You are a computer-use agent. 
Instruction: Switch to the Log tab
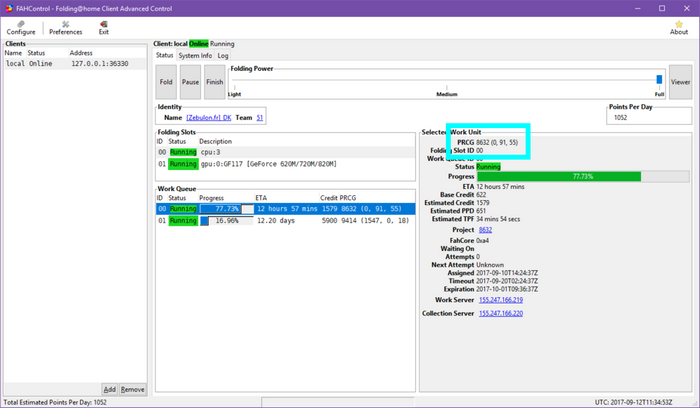pos(223,55)
